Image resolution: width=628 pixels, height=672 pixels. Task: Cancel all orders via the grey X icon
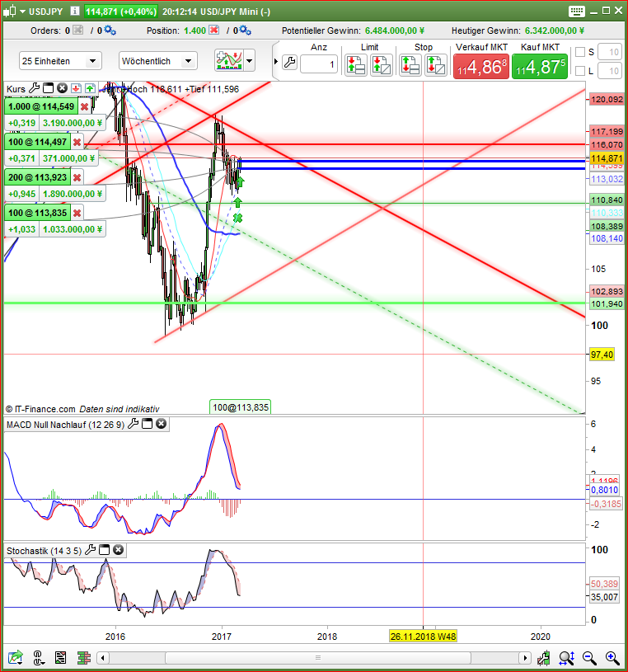click(78, 30)
